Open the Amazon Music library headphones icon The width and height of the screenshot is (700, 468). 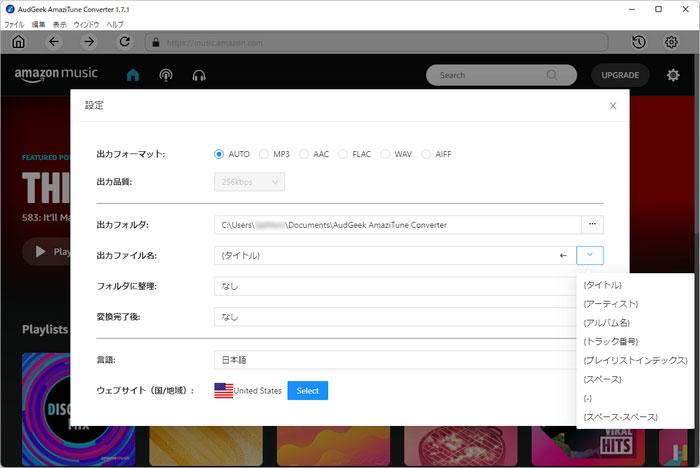pos(199,75)
